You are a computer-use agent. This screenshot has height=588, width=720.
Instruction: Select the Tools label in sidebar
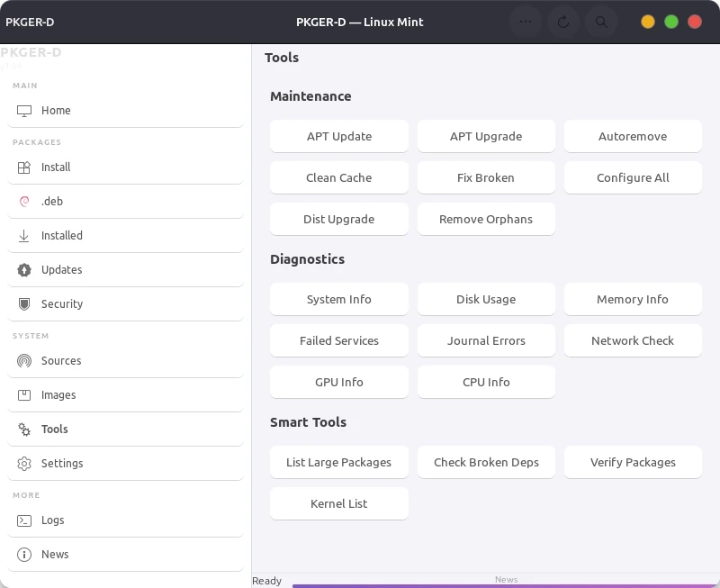coord(55,429)
